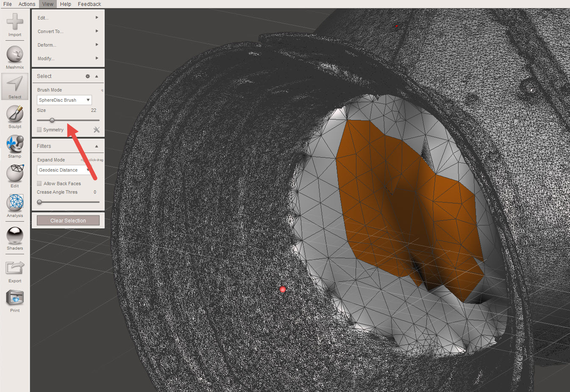Open the Expand Mode dropdown
This screenshot has width=570, height=392.
pos(64,170)
